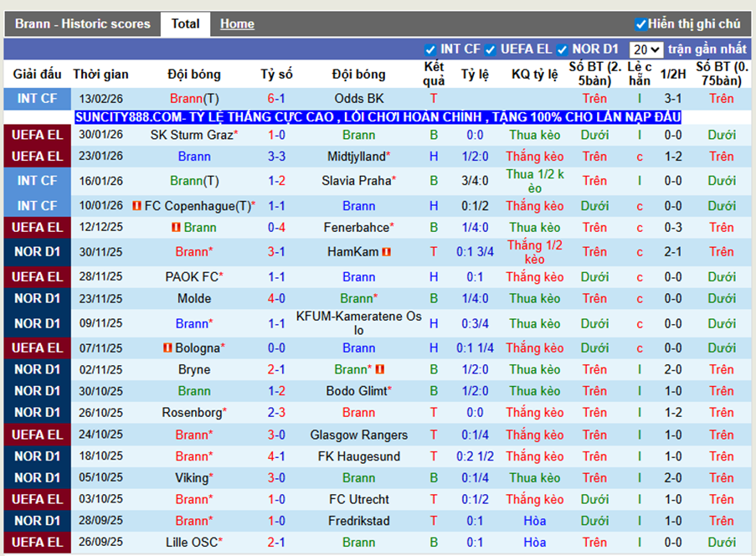Click the Bryne team name
The height and width of the screenshot is (556, 756).
[194, 370]
